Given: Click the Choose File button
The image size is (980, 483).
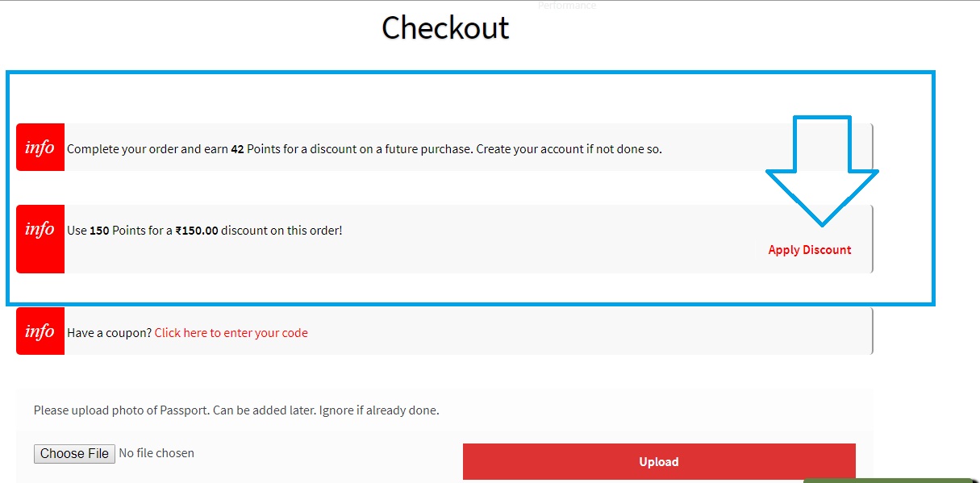Looking at the screenshot, I should point(75,454).
